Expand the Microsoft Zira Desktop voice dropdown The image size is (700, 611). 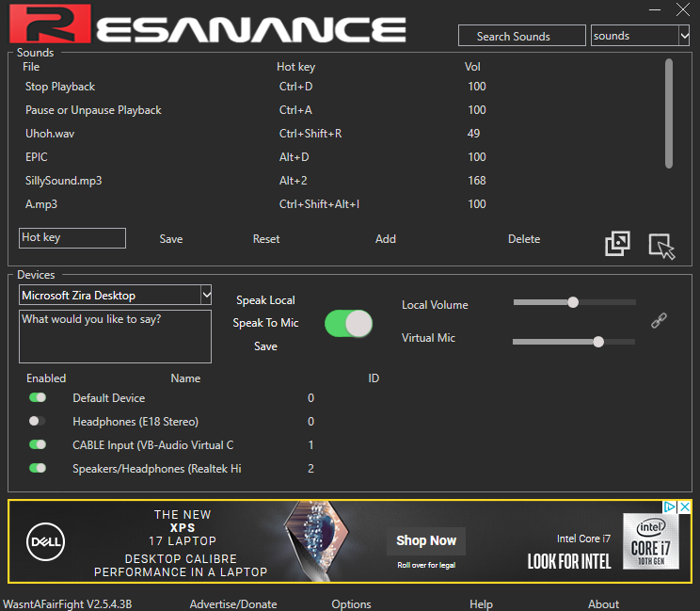click(x=206, y=295)
